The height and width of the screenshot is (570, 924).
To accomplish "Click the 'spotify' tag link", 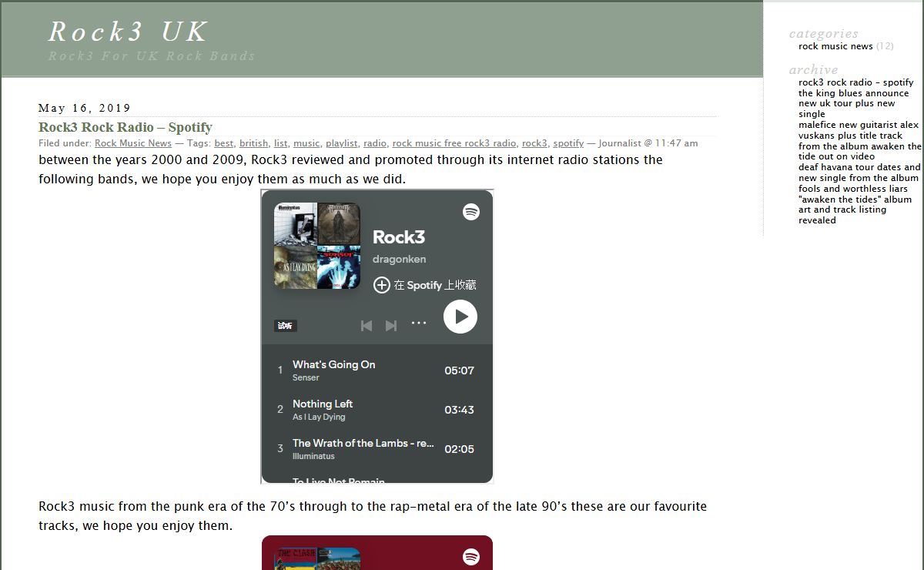I will point(568,143).
